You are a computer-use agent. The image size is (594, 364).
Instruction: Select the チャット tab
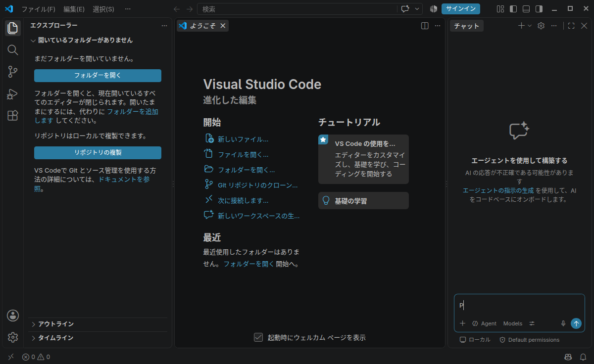(467, 26)
